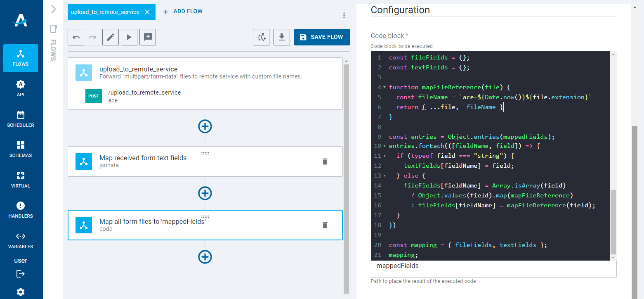This screenshot has width=644, height=299.
Task: Click the undo arrow in flow toolbar
Action: click(76, 37)
